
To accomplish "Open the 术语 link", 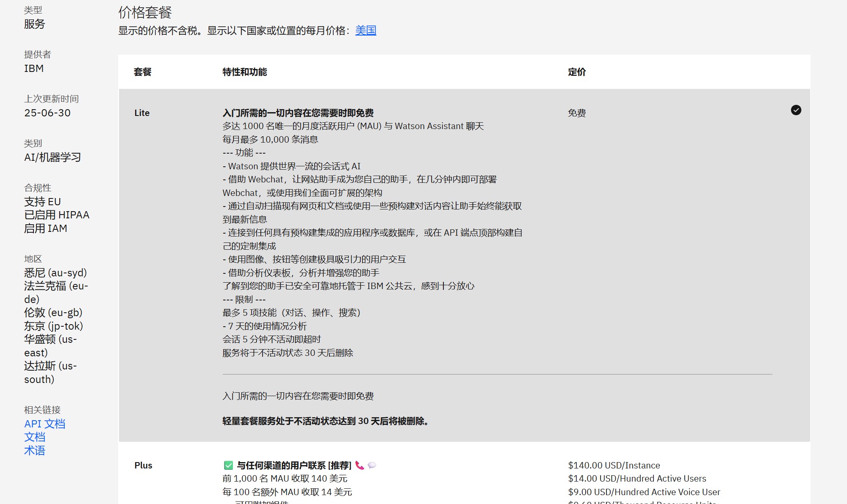I will click(34, 451).
